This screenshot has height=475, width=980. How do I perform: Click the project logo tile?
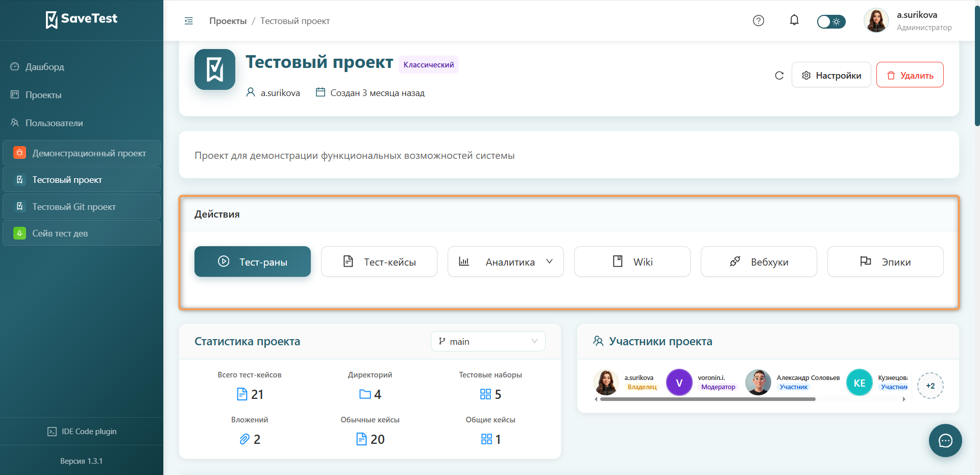[215, 69]
